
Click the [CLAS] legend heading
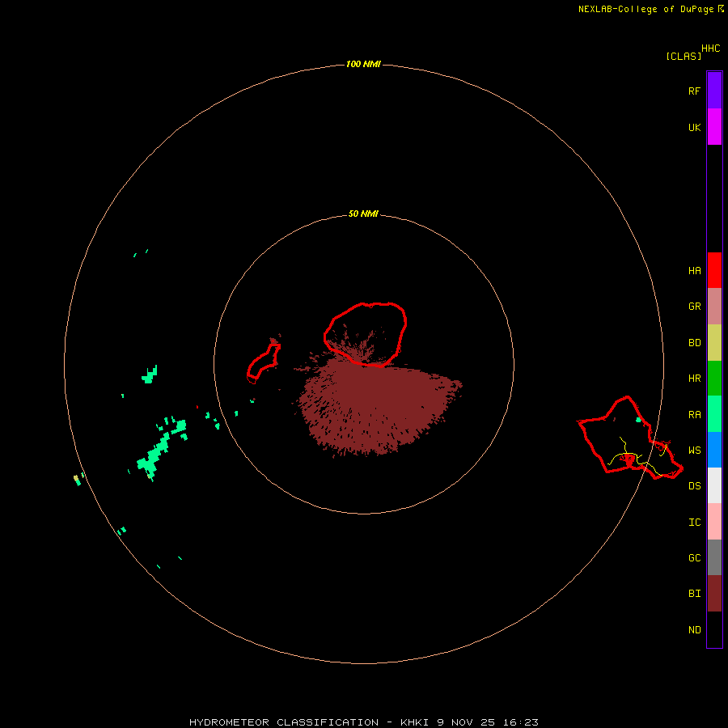pos(684,56)
